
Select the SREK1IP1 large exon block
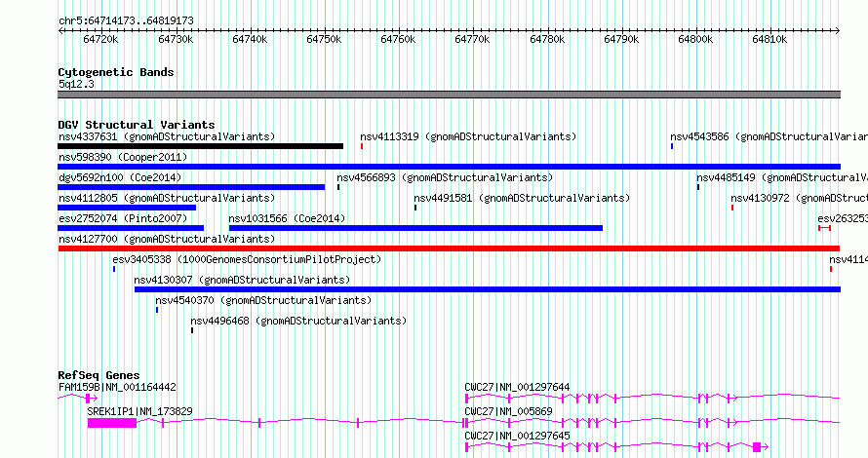(x=112, y=423)
